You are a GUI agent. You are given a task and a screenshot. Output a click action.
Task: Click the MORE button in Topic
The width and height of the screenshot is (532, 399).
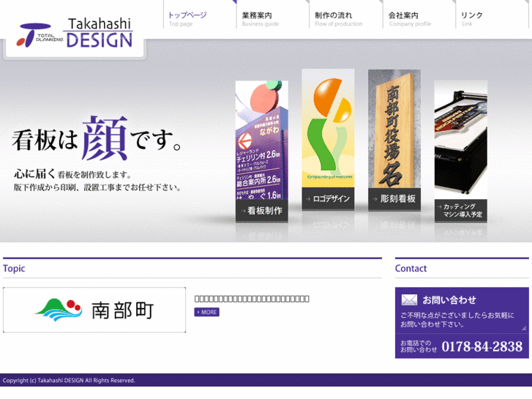[206, 312]
